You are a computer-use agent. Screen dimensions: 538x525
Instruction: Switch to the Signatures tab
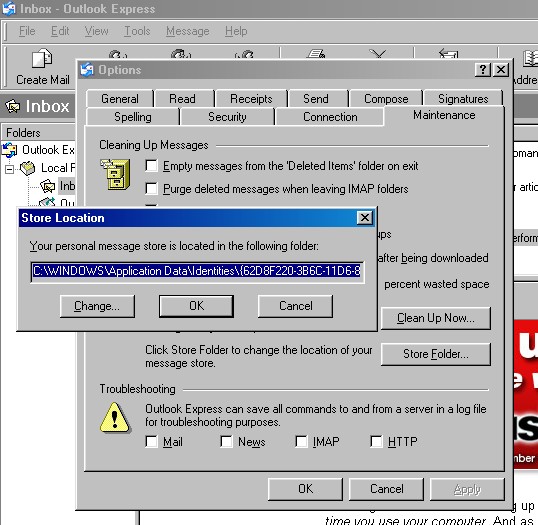463,99
